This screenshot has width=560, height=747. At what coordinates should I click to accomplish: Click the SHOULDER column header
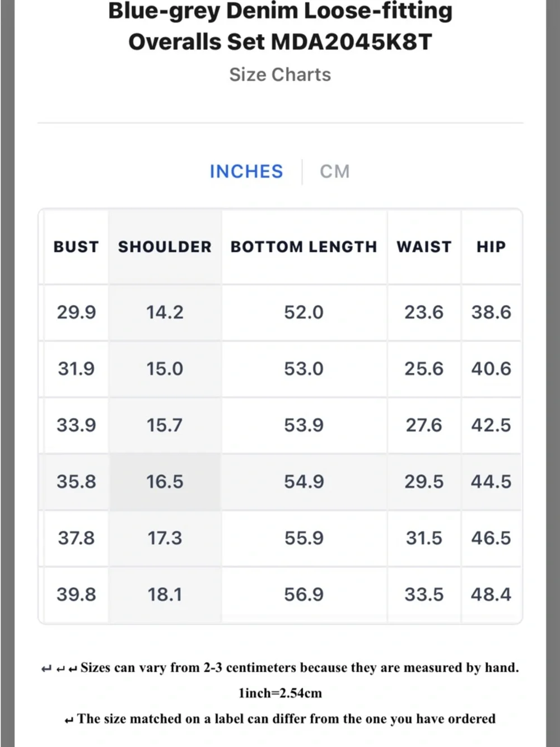[x=165, y=247]
